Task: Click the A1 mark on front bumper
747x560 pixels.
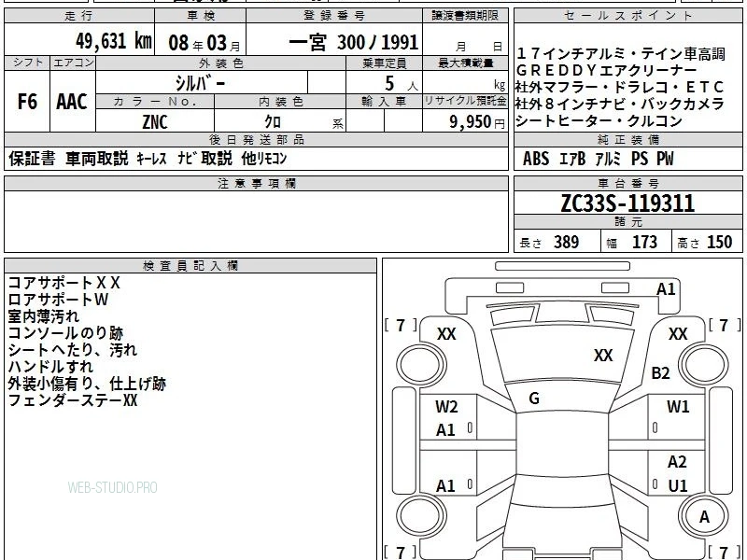Action: pos(666,289)
